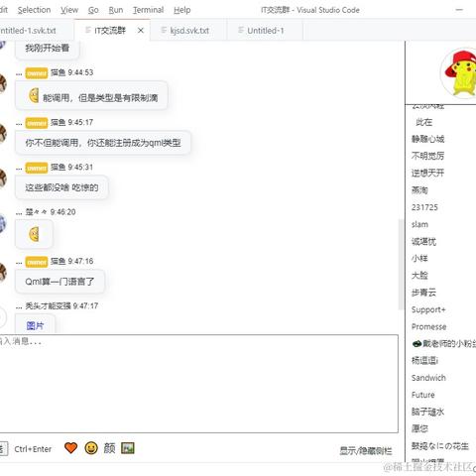Select member 不明觉厉 in the list
This screenshot has width=476, height=476.
tap(427, 156)
